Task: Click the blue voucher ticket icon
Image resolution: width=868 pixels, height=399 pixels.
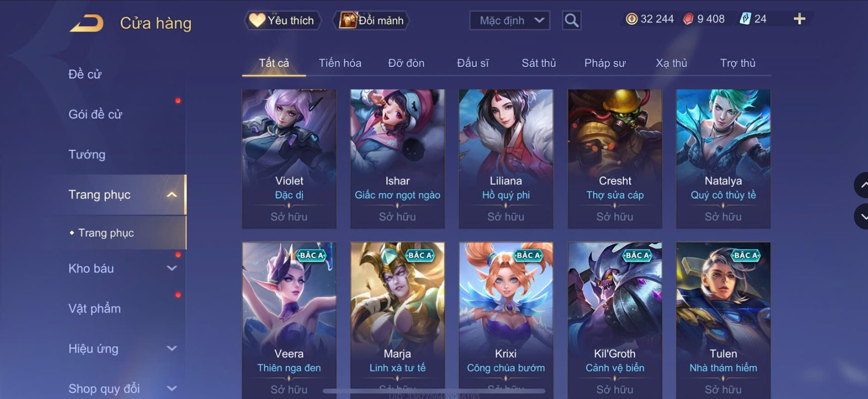Action: tap(745, 19)
